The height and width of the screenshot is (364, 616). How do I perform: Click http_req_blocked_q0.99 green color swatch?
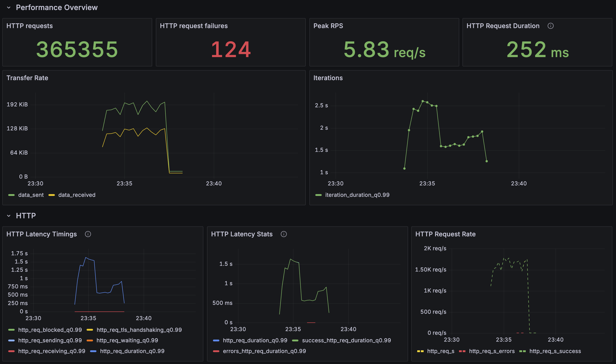[x=11, y=330]
